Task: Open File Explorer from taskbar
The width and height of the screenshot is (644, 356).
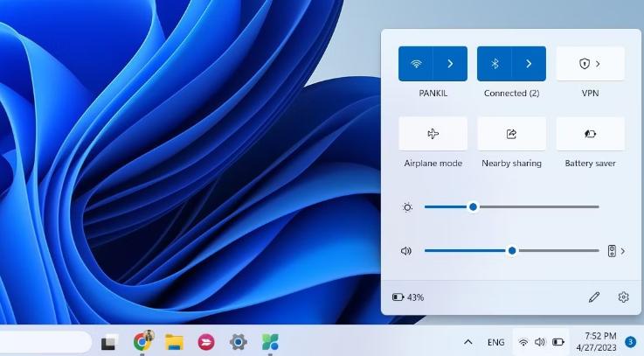Action: coord(174,342)
